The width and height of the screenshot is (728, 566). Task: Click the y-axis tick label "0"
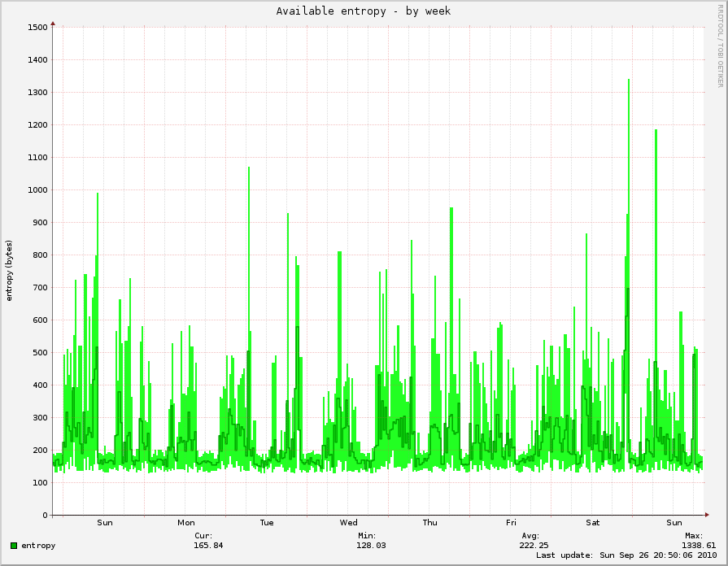click(45, 515)
